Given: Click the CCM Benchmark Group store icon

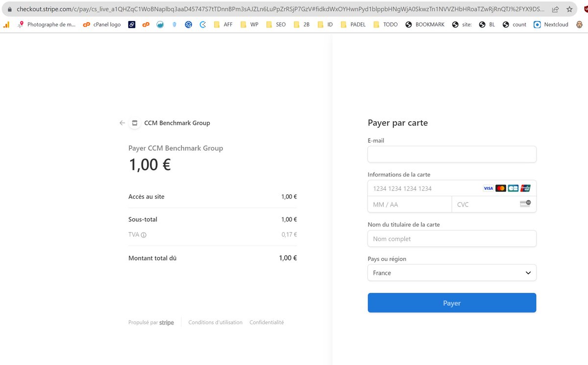Looking at the screenshot, I should coord(135,123).
